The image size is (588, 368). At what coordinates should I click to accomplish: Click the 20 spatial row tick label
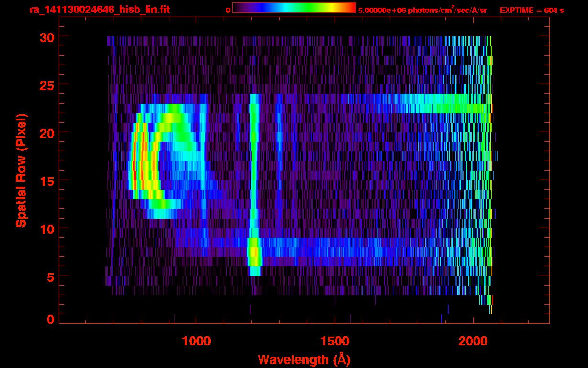47,132
